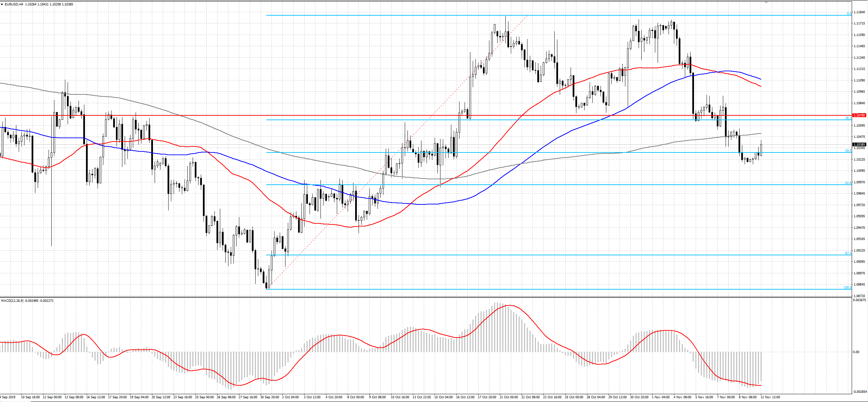Click the 0.0 Fibonacci level label

849,14
